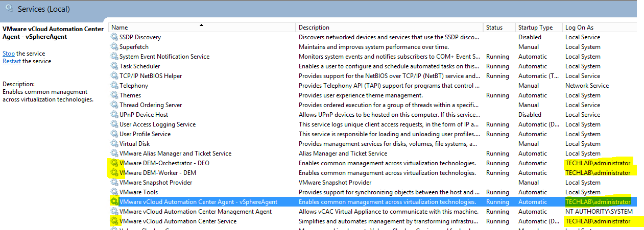The width and height of the screenshot is (644, 230).
Task: Select User Access Logging Service name
Action: click(157, 124)
